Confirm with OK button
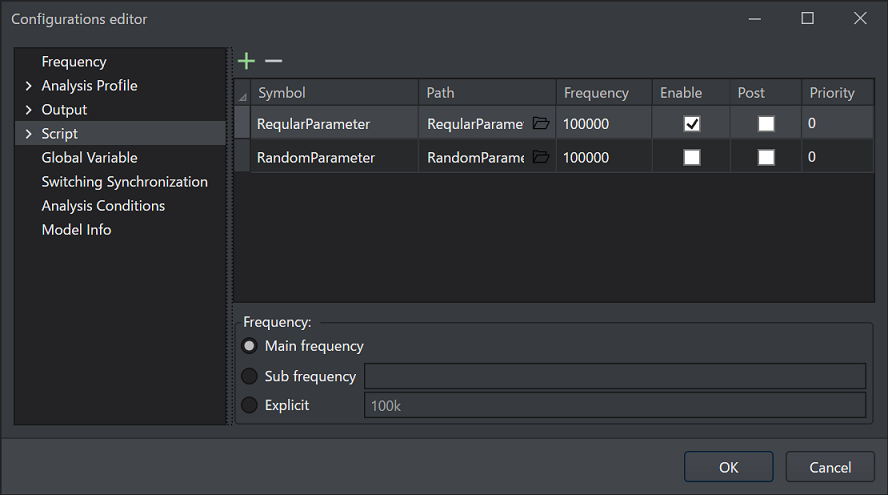Viewport: 888px width, 495px height. coord(728,467)
